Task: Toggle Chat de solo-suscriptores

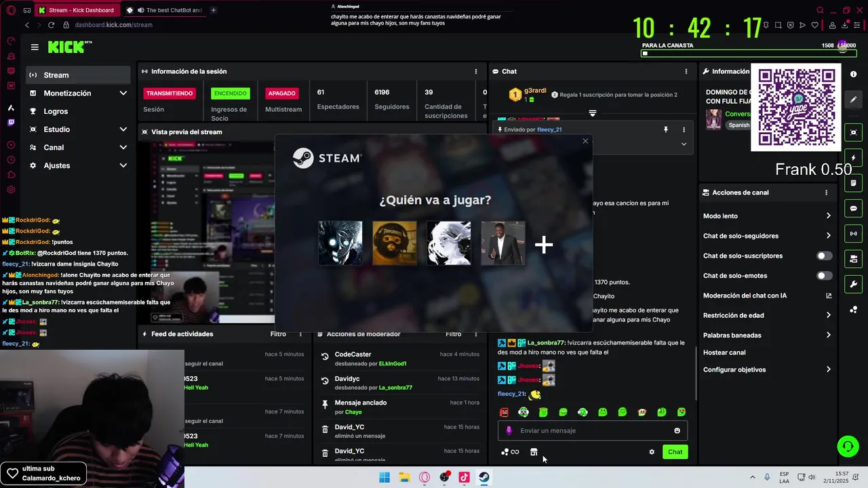Action: 824,256
